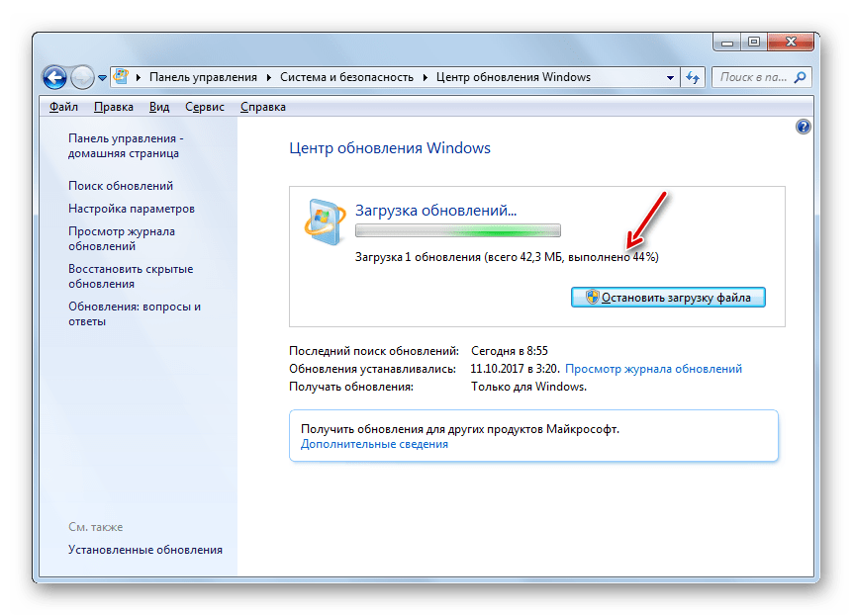Click the Windows Update shield icon
Viewport: 853px width, 616px height.
(x=325, y=221)
